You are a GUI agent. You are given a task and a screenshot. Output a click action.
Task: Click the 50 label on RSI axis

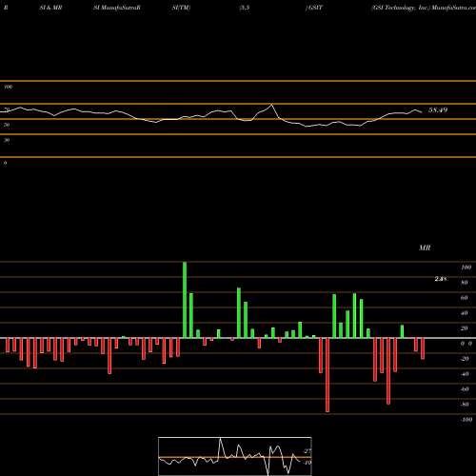coord(7,125)
